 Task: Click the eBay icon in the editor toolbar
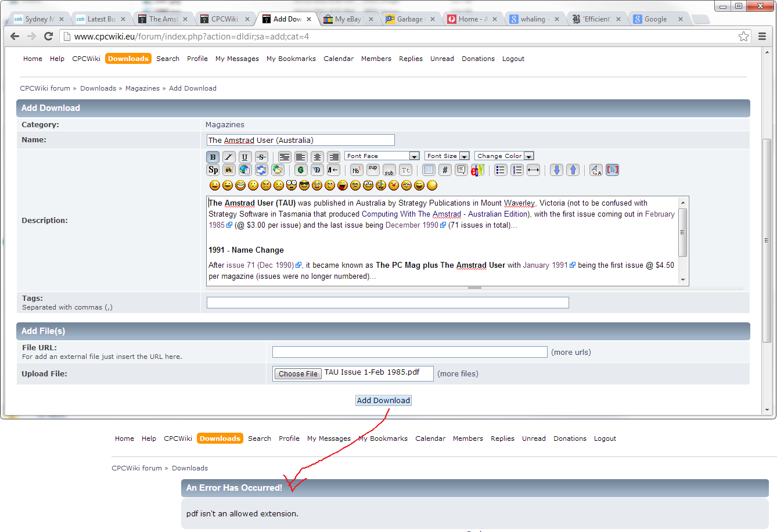click(x=477, y=170)
